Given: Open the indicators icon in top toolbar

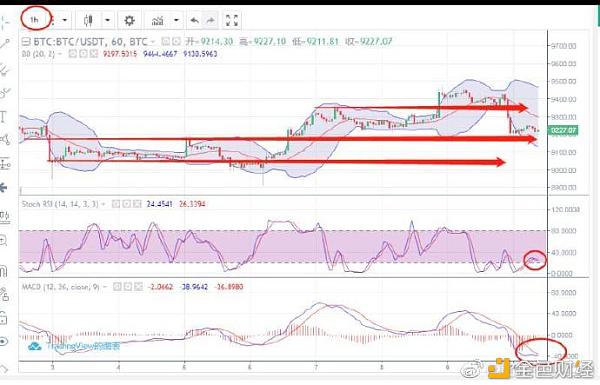Looking at the screenshot, I should pyautogui.click(x=158, y=20).
